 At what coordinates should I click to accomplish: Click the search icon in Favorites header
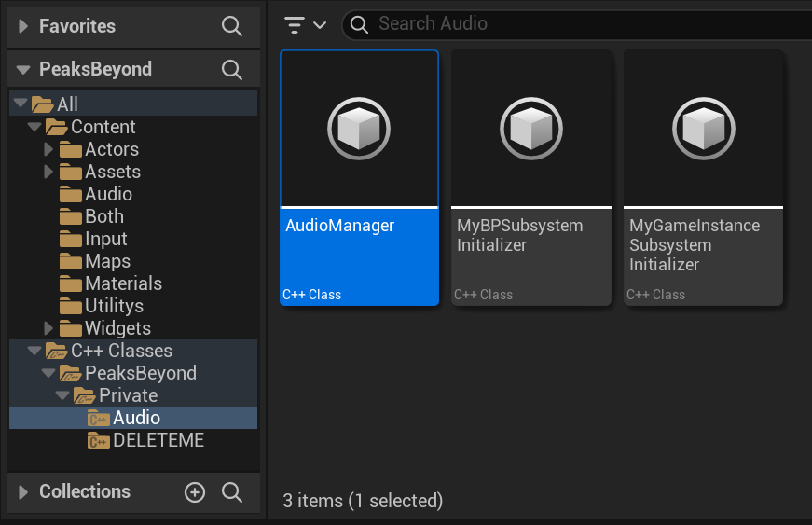tap(232, 26)
